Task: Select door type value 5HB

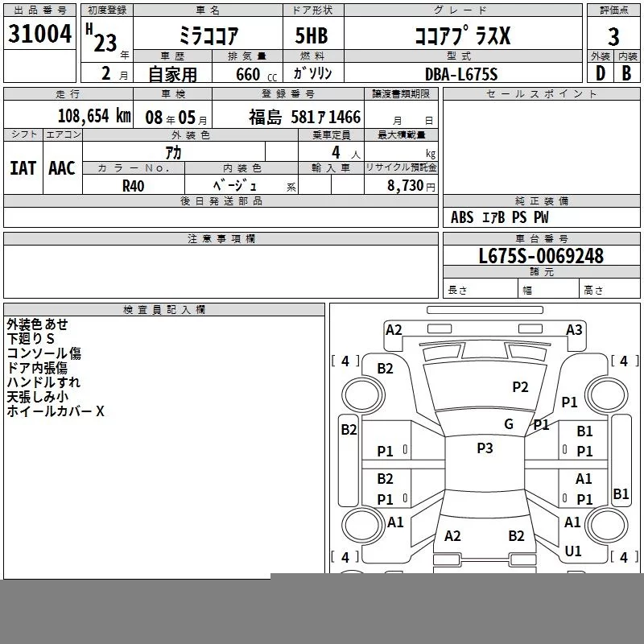Action: coord(312,35)
